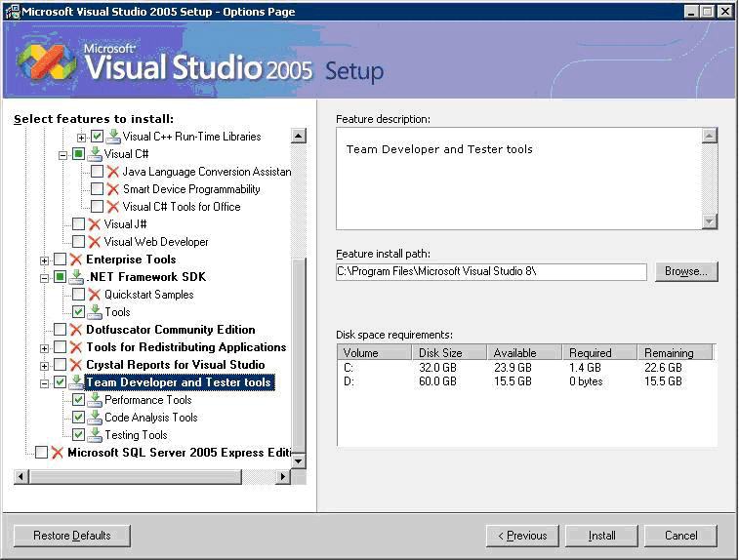Select the Visual C# Tools for Office item
Image resolution: width=739 pixels, height=560 pixels.
[x=181, y=207]
